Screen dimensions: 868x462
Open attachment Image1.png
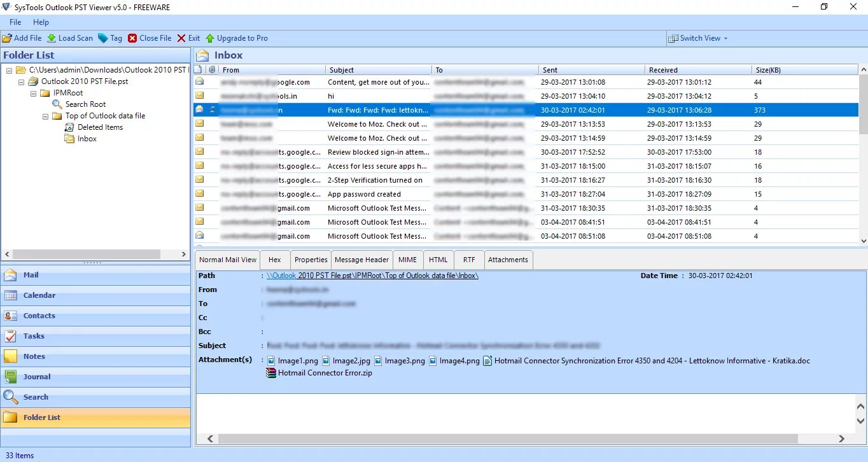(293, 361)
